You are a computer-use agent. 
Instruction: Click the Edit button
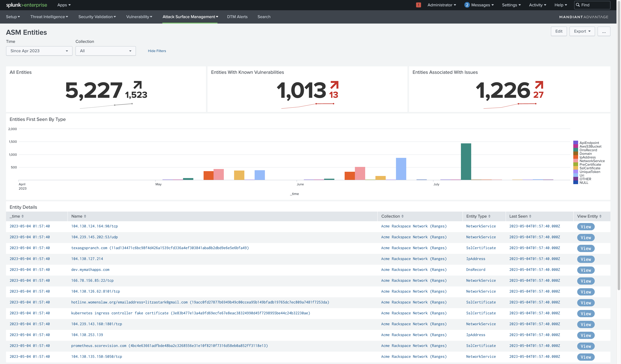pyautogui.click(x=559, y=31)
